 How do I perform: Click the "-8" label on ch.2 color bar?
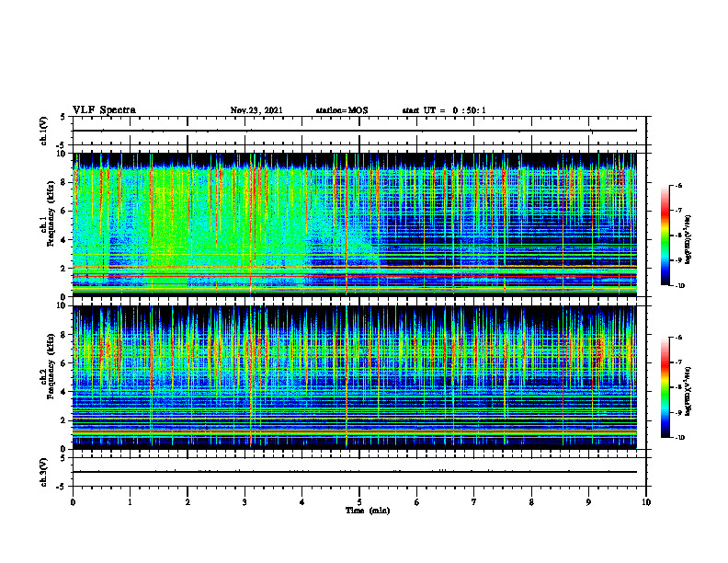679,387
